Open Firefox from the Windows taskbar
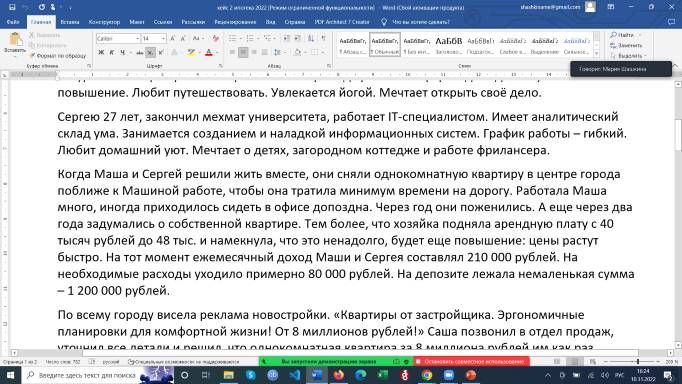The image size is (682, 384). click(338, 375)
